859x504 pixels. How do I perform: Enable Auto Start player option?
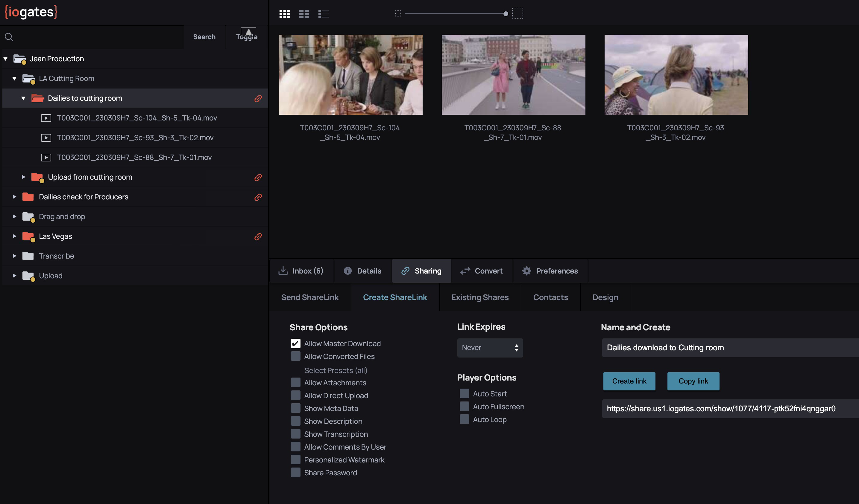click(x=464, y=394)
